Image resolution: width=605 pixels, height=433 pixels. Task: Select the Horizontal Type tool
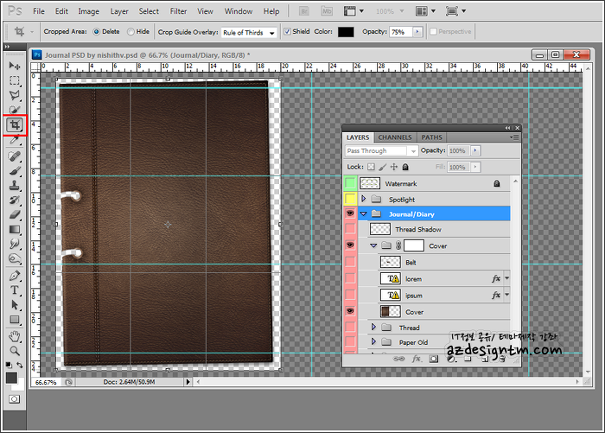click(x=15, y=290)
